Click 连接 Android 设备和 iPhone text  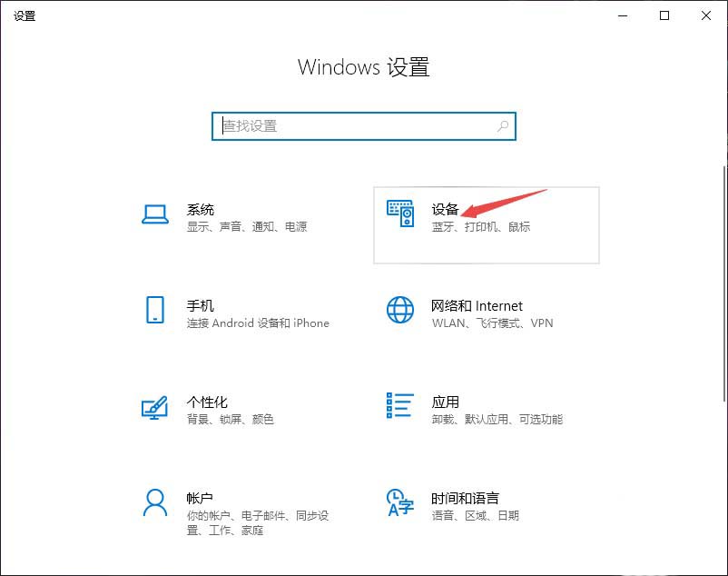click(258, 323)
